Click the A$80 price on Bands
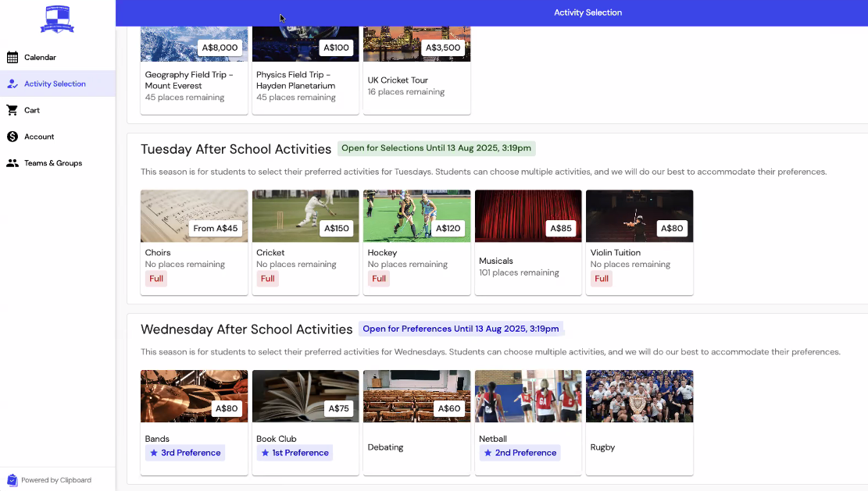Screen dimensions: 868x491 [x=227, y=408]
